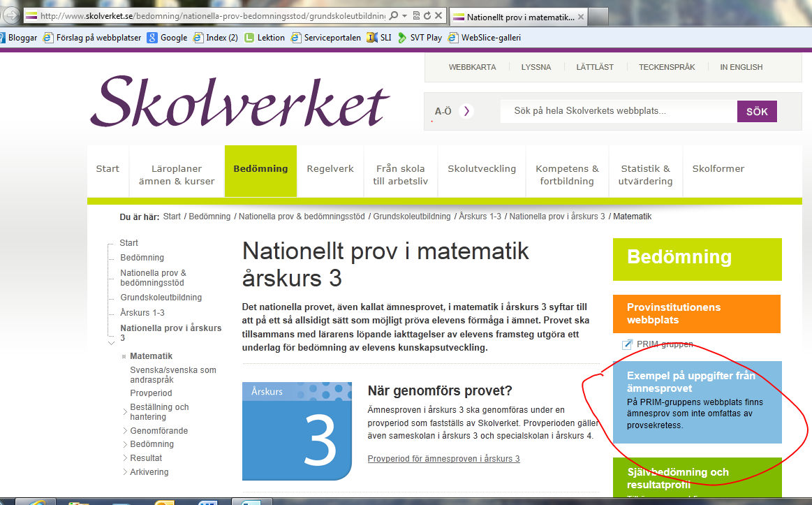The width and height of the screenshot is (812, 505).
Task: Click Nationella prov i årskurs 3 in the breadcrumb
Action: pyautogui.click(x=557, y=217)
